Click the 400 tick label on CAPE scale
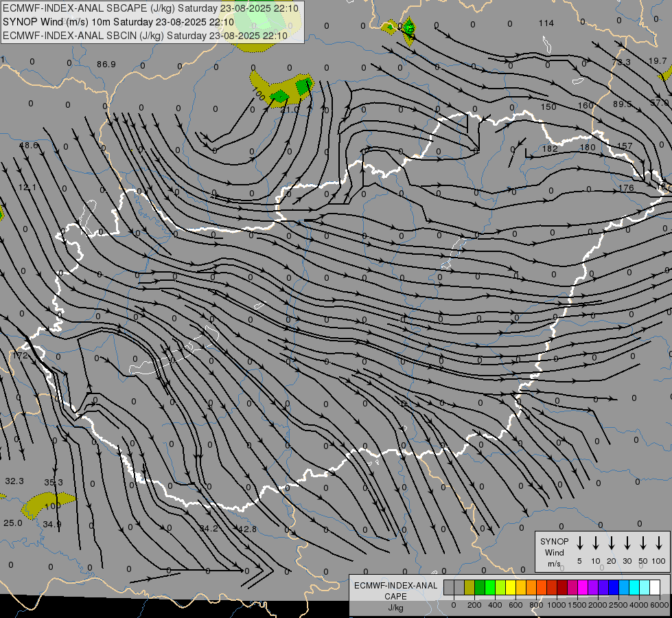 click(x=495, y=605)
